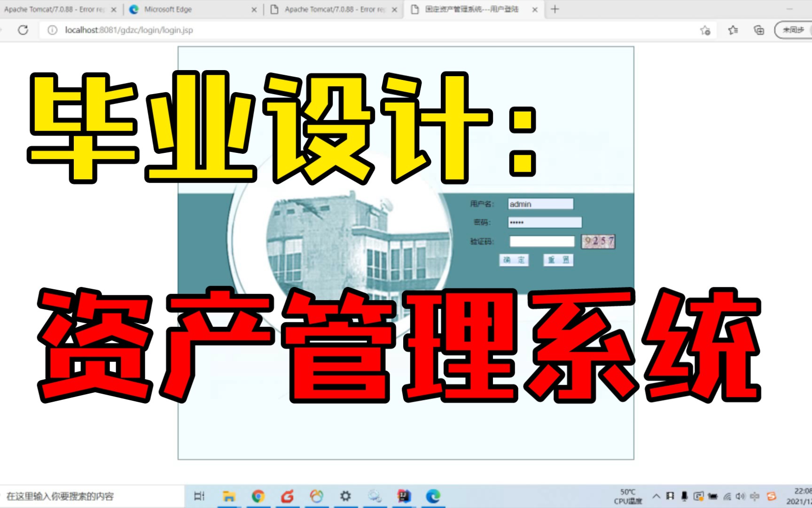Click the Edge browser icon on the taskbar

[432, 496]
